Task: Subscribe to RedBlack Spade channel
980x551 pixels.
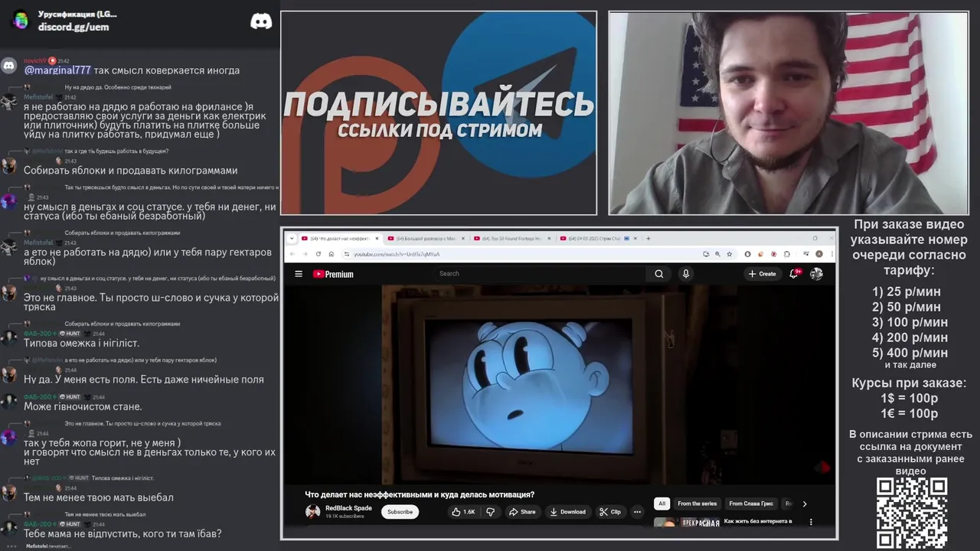Action: coord(400,512)
